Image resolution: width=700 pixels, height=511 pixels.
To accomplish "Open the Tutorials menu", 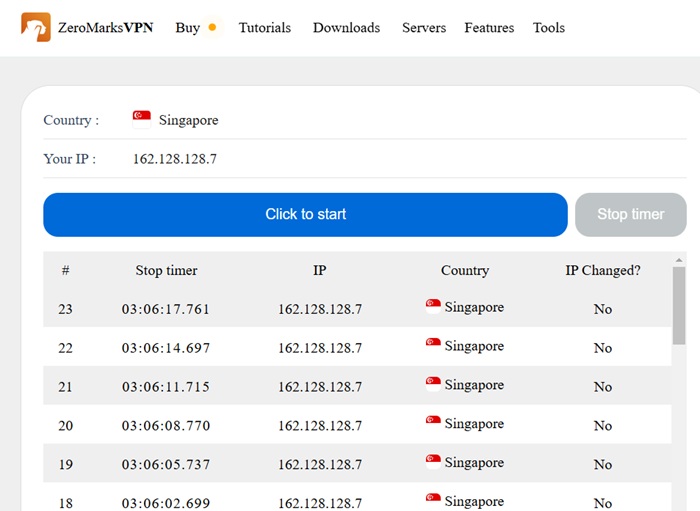I will point(265,28).
